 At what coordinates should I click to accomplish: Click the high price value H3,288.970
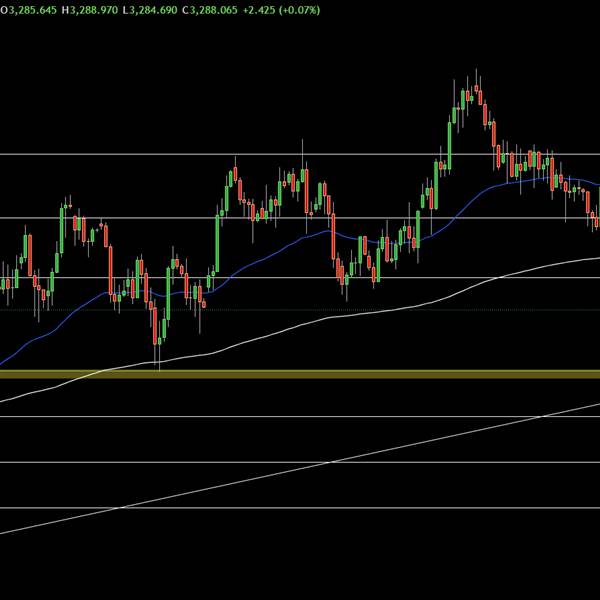pos(90,10)
